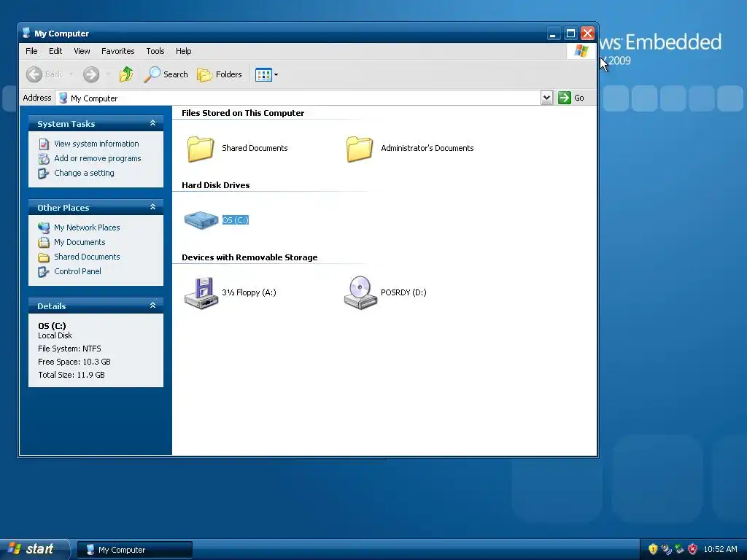747x560 pixels.
Task: Open the Views icon menu
Action: point(266,74)
